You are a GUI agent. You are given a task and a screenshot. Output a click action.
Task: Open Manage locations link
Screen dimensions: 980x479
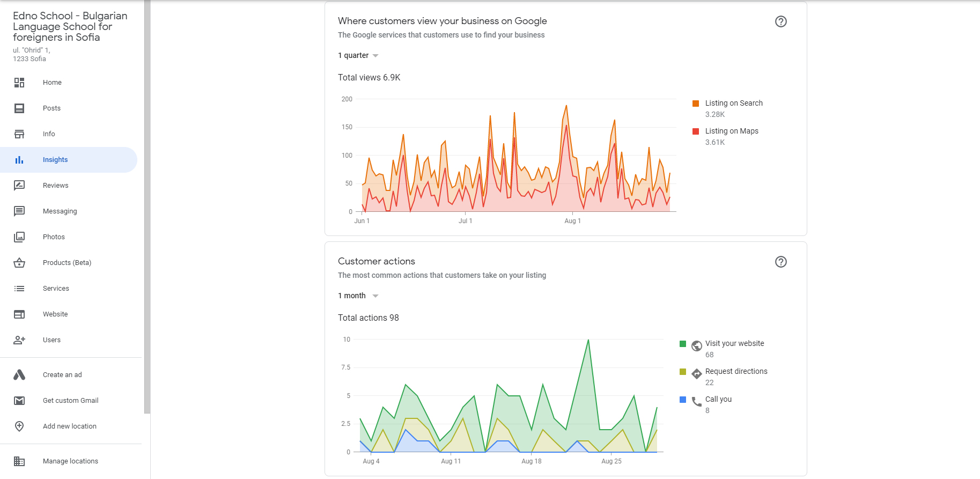70,461
